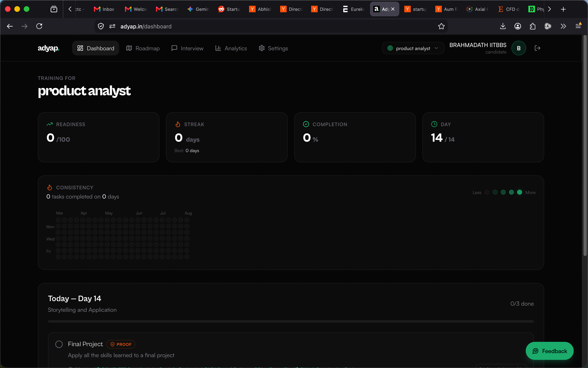
Task: Switch to the CFD tab
Action: coord(509,9)
